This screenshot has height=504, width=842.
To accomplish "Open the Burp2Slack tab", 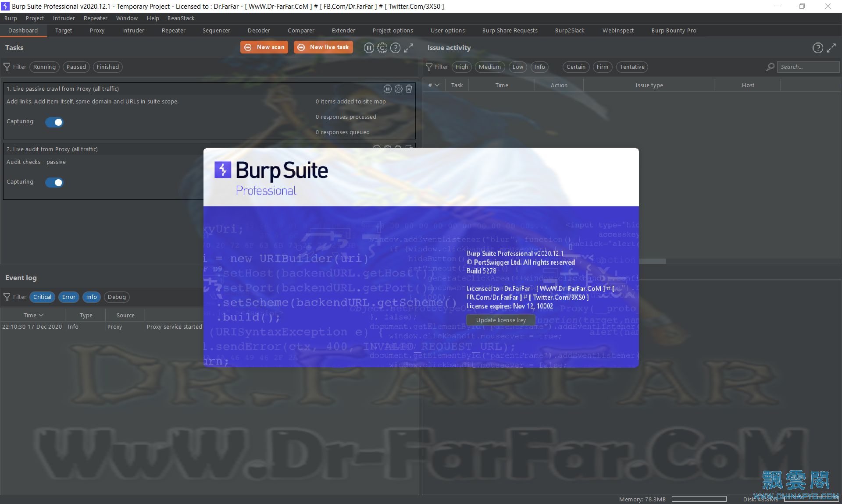I will 570,31.
